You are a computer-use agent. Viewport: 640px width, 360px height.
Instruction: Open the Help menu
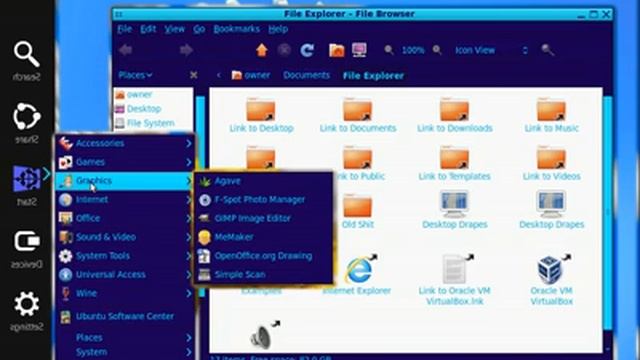point(278,29)
